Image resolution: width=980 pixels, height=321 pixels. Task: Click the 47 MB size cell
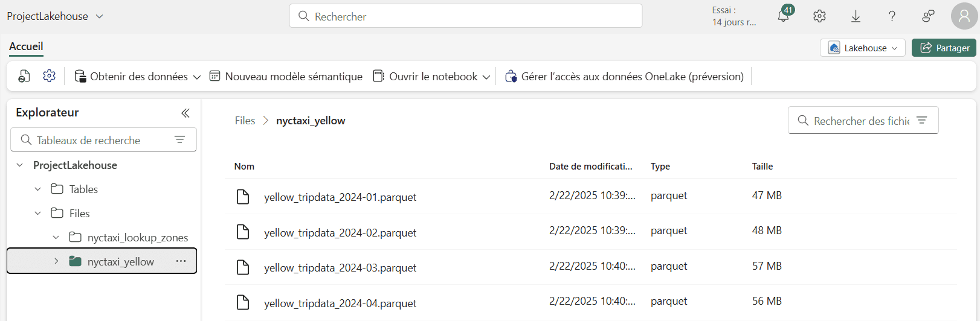click(767, 195)
